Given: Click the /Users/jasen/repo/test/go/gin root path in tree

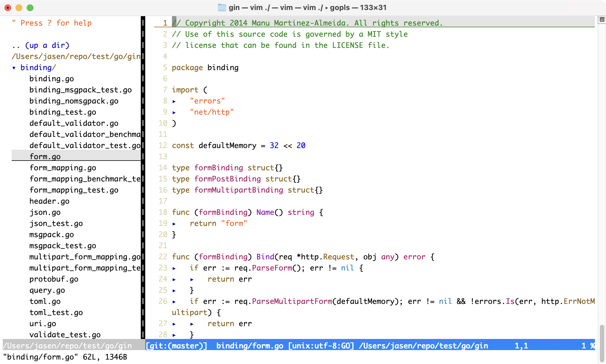Looking at the screenshot, I should [x=76, y=56].
